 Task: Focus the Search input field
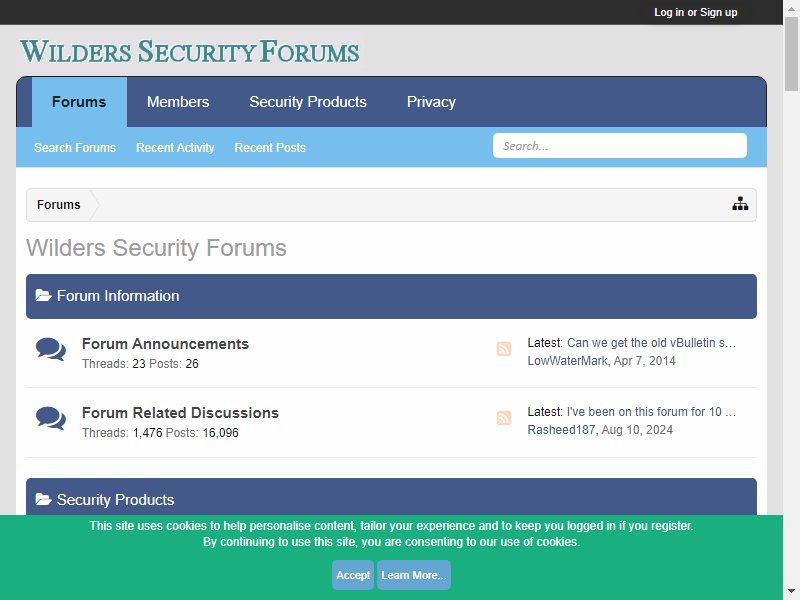click(x=620, y=146)
